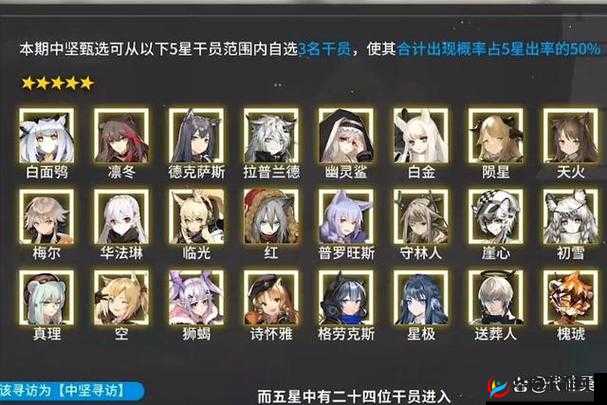Select 送葬人 operator portrait
Viewport: 607px width, 405px height.
496,297
